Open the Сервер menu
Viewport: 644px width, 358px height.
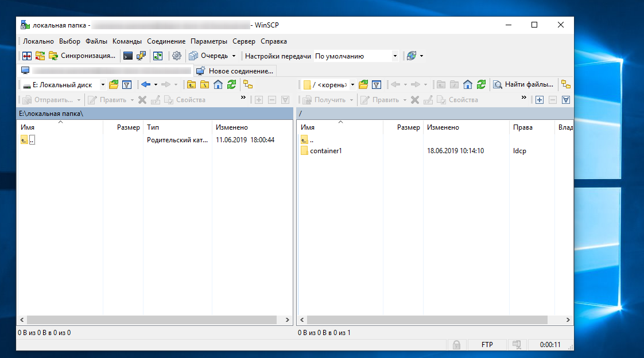tap(243, 41)
